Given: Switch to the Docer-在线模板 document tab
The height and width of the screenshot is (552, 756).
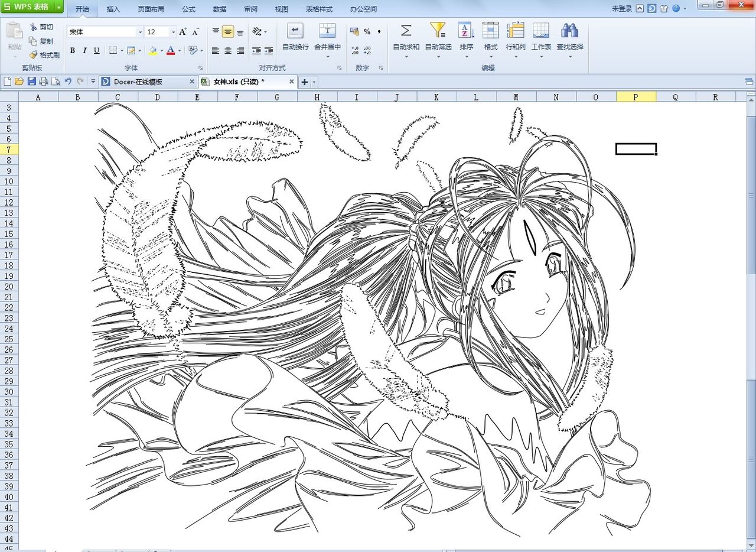Looking at the screenshot, I should (148, 82).
